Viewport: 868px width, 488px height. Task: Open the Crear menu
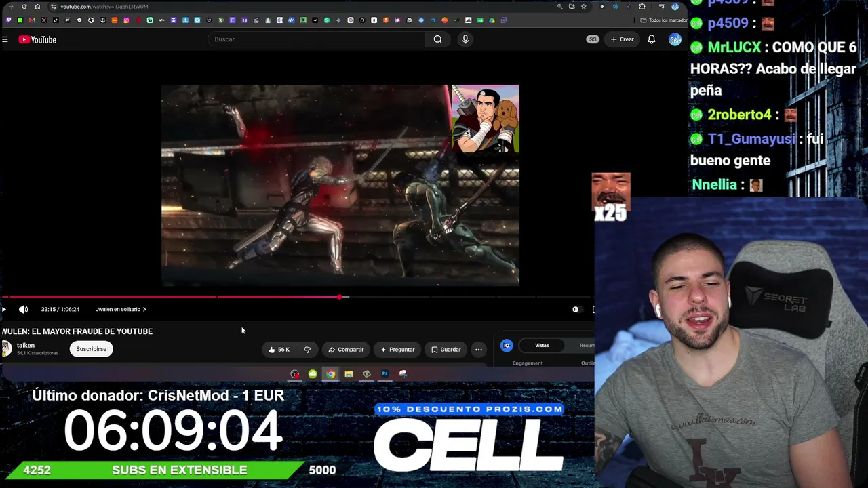(622, 39)
